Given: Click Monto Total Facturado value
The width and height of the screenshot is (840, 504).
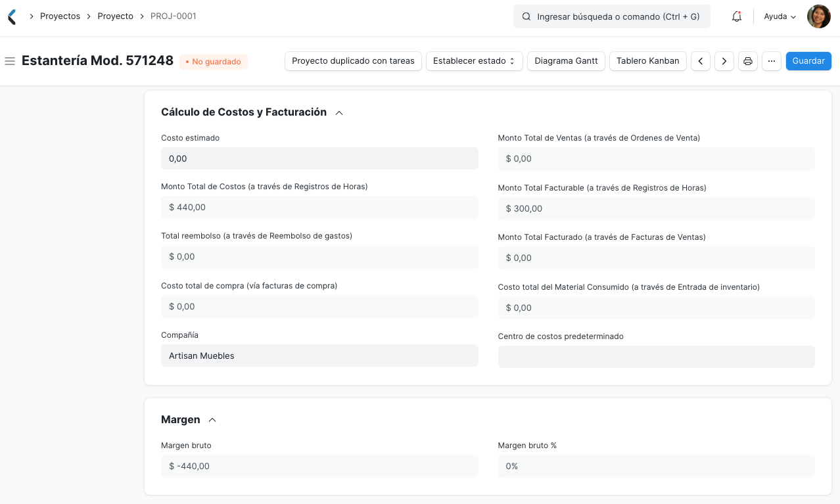Looking at the screenshot, I should 657,258.
